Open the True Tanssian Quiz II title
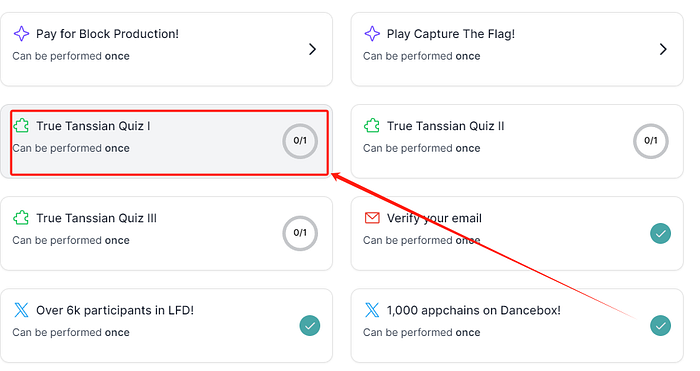 pos(446,126)
